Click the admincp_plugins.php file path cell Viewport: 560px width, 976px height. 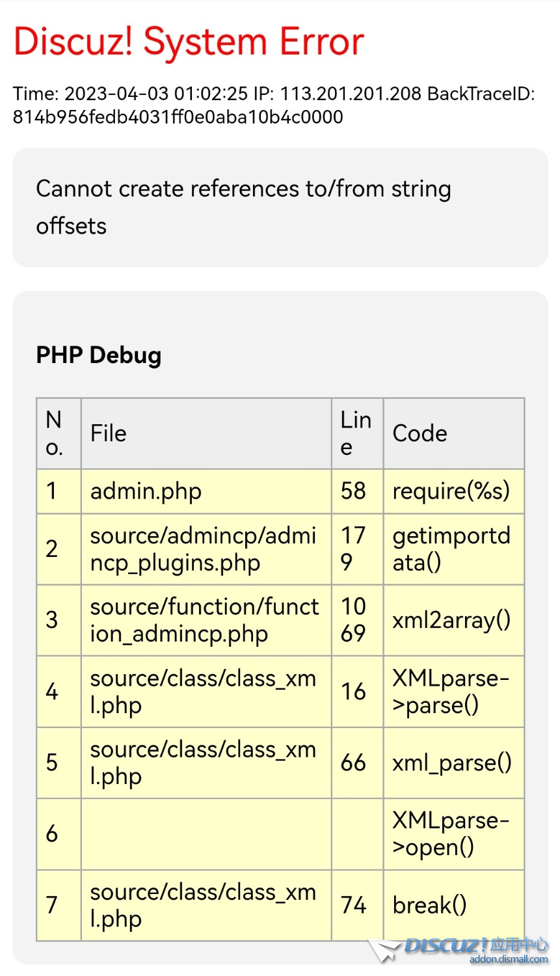click(x=203, y=549)
